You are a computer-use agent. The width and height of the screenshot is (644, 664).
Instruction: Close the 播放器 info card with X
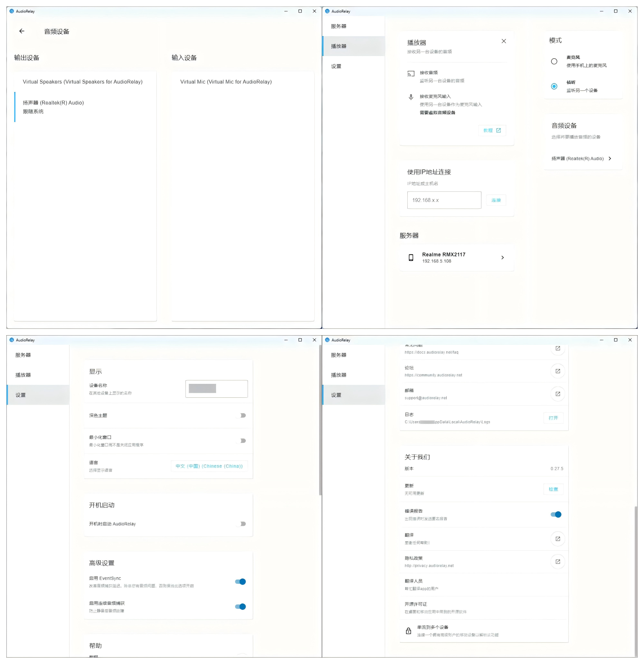[503, 41]
